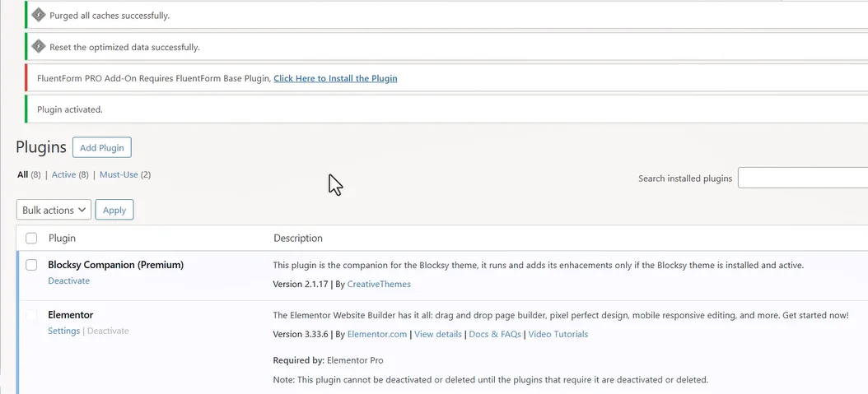Click the Apply button

(114, 210)
